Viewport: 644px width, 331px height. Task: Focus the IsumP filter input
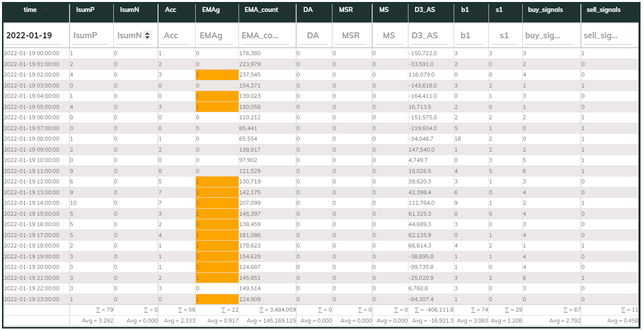[90, 36]
